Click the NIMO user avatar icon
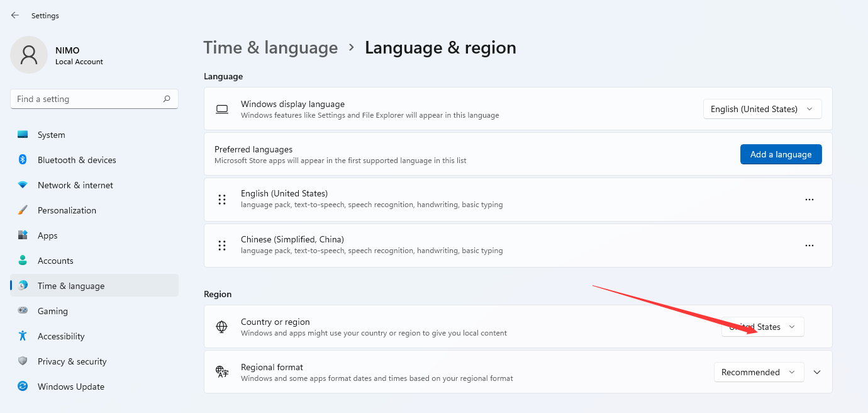 click(29, 55)
